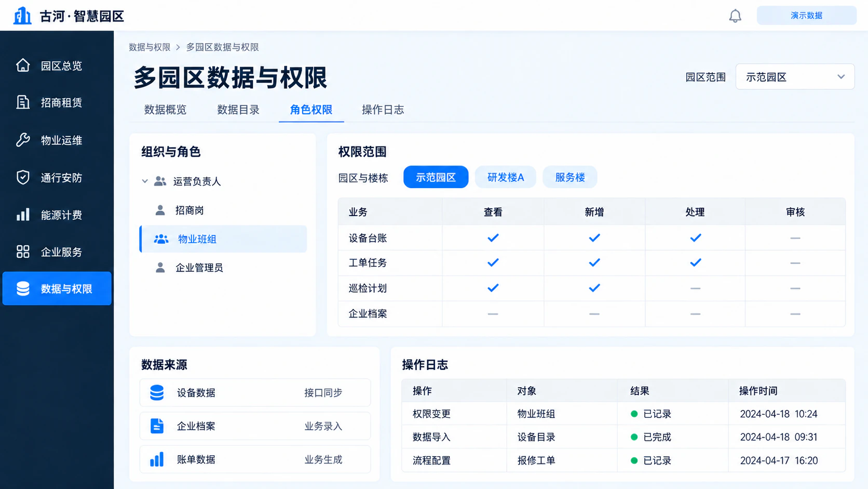Click the 企业服务 grid icon
The image size is (868, 489).
click(23, 252)
